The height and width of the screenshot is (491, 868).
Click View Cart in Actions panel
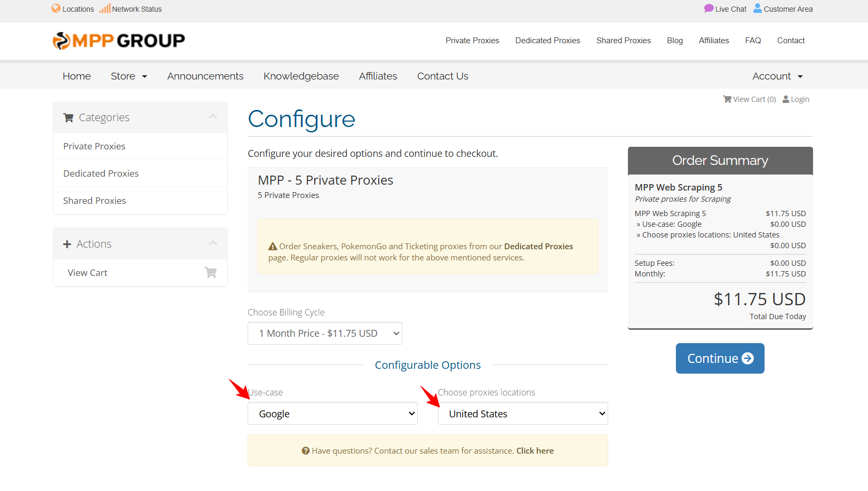tap(140, 273)
